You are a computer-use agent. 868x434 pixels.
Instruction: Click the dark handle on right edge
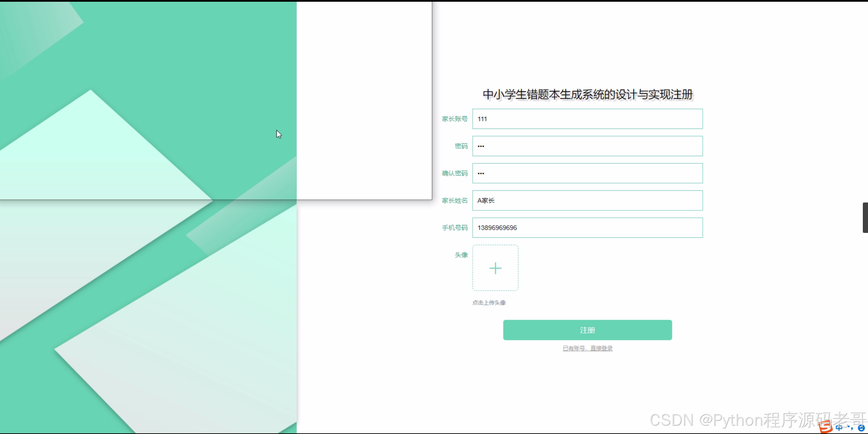865,218
